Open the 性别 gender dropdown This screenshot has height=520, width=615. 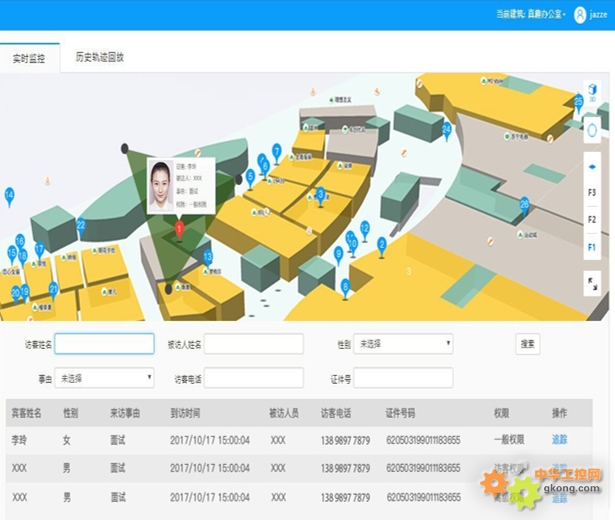tap(403, 344)
